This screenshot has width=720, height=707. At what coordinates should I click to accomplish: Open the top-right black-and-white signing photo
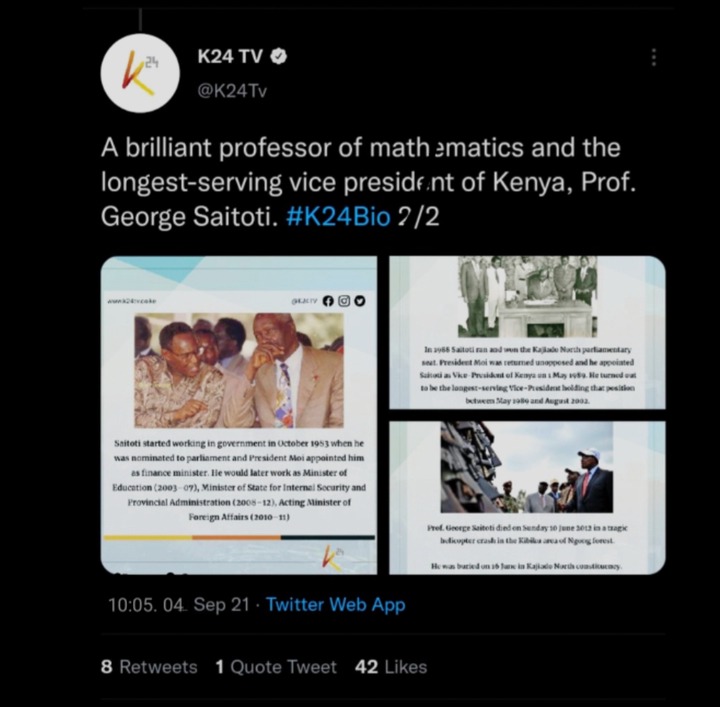click(528, 297)
